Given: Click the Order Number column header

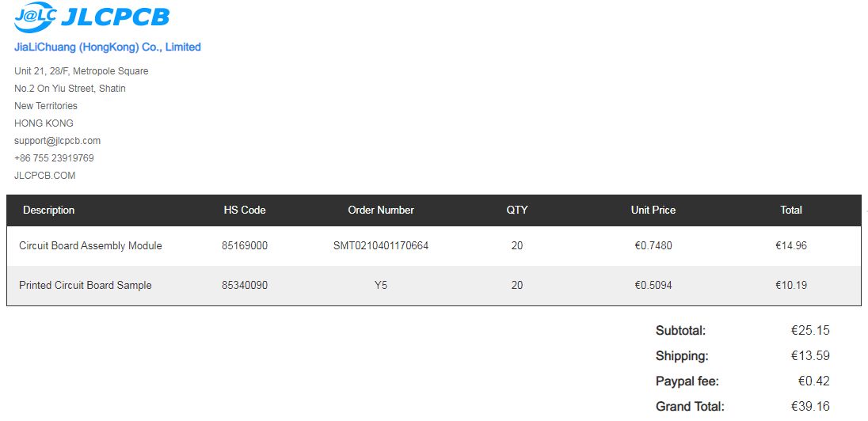Looking at the screenshot, I should click(x=381, y=210).
